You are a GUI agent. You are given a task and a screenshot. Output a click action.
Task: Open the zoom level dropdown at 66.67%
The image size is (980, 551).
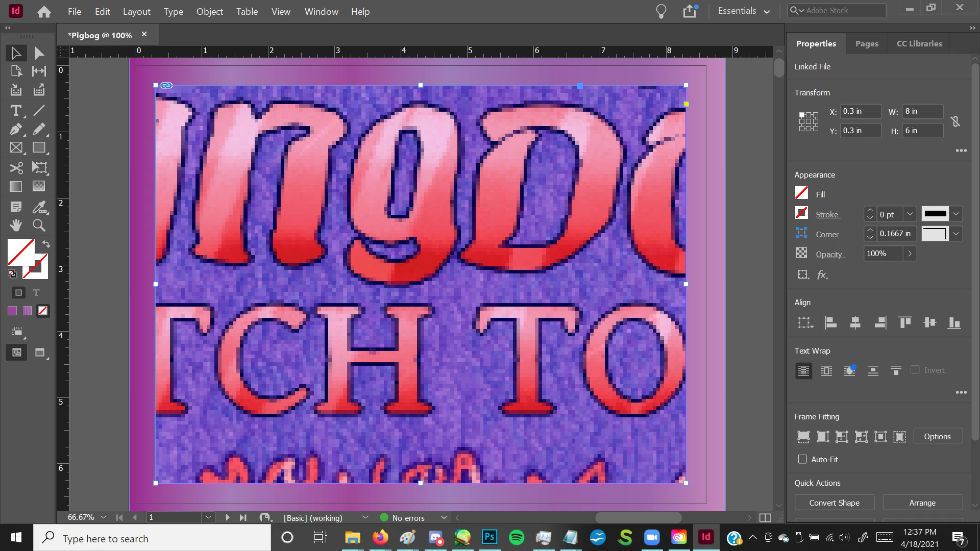pyautogui.click(x=104, y=517)
